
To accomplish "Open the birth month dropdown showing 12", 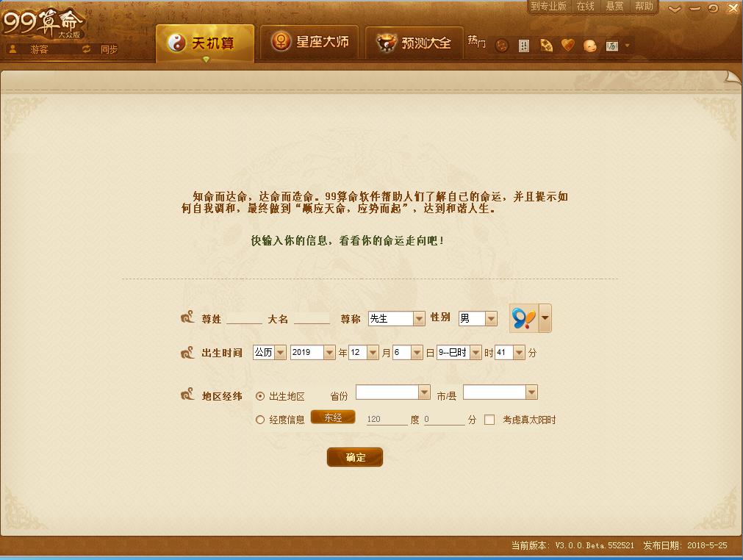I will click(364, 353).
